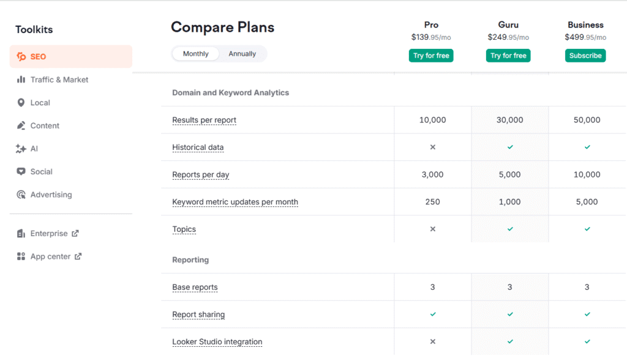Select the Local toolkit
The height and width of the screenshot is (364, 627).
pyautogui.click(x=71, y=103)
